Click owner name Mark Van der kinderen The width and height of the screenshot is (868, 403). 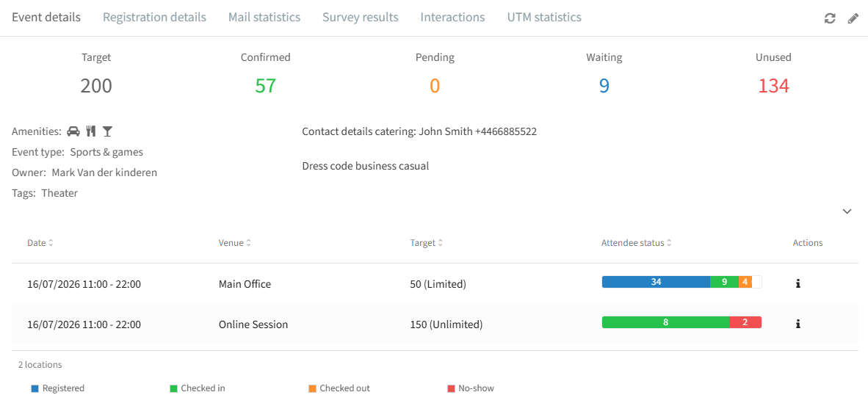click(104, 173)
